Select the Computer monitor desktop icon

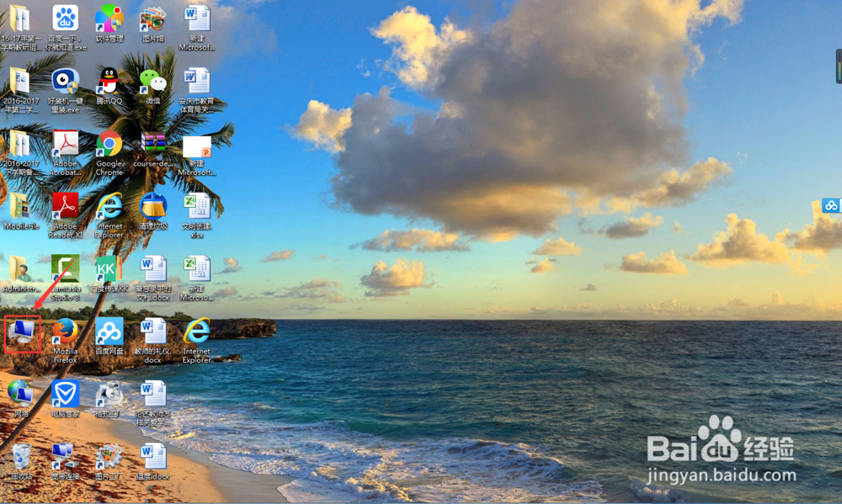[22, 332]
